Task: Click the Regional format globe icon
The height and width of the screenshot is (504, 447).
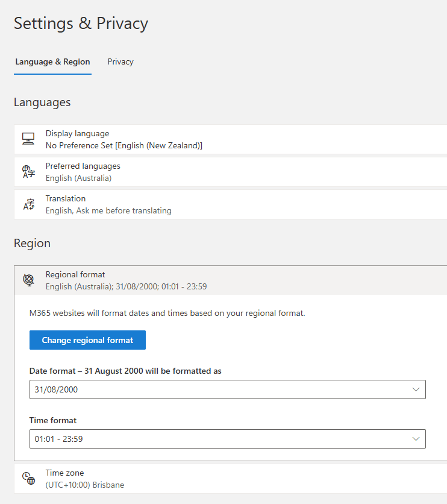Action: pyautogui.click(x=28, y=280)
